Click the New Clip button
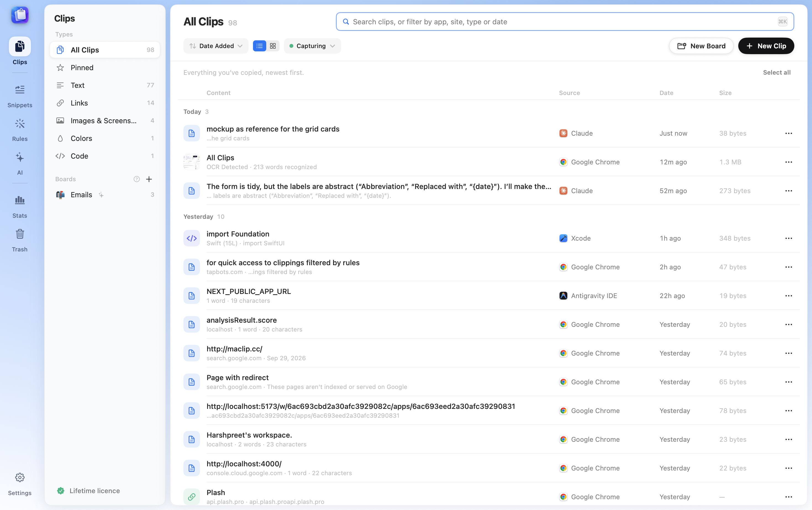 pyautogui.click(x=766, y=46)
